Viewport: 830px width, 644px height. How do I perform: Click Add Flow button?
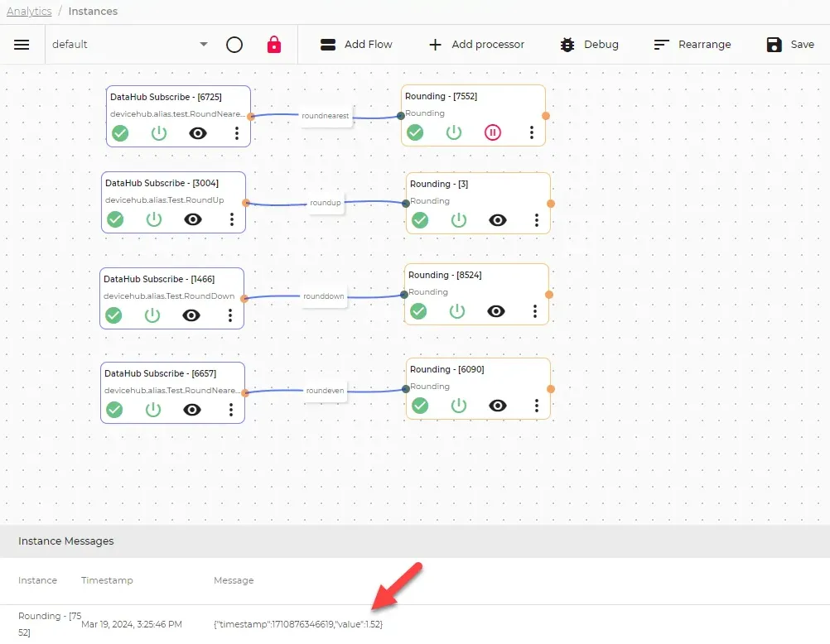click(x=356, y=45)
